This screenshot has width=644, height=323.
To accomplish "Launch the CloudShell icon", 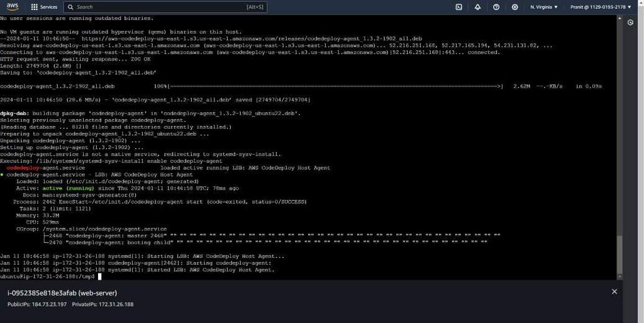I will coord(458,7).
